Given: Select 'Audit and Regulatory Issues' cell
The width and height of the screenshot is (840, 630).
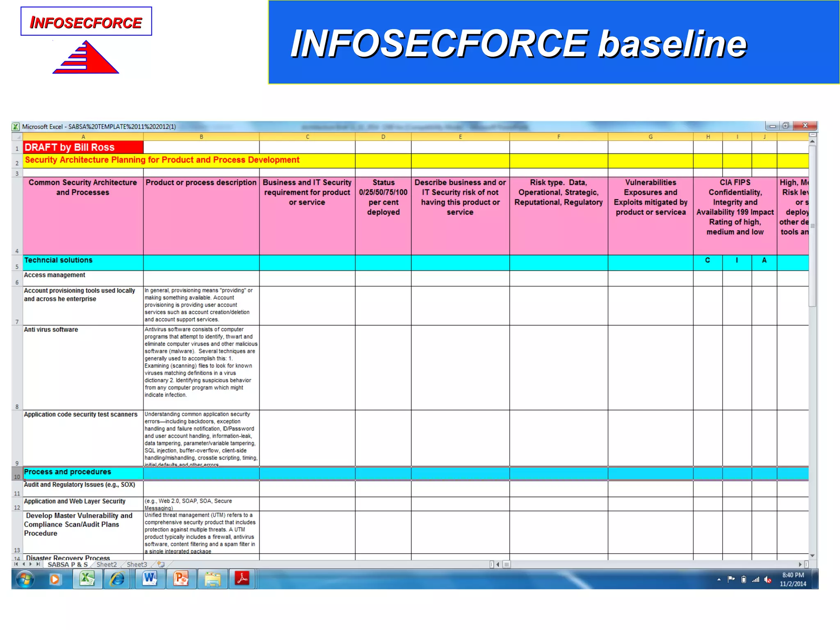Looking at the screenshot, I should [83, 489].
